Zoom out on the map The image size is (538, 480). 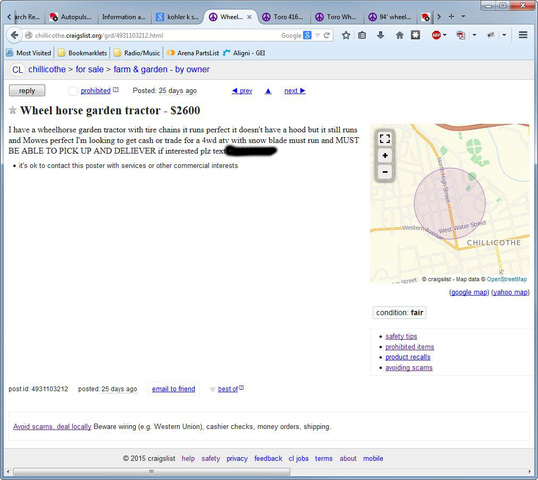pyautogui.click(x=385, y=172)
